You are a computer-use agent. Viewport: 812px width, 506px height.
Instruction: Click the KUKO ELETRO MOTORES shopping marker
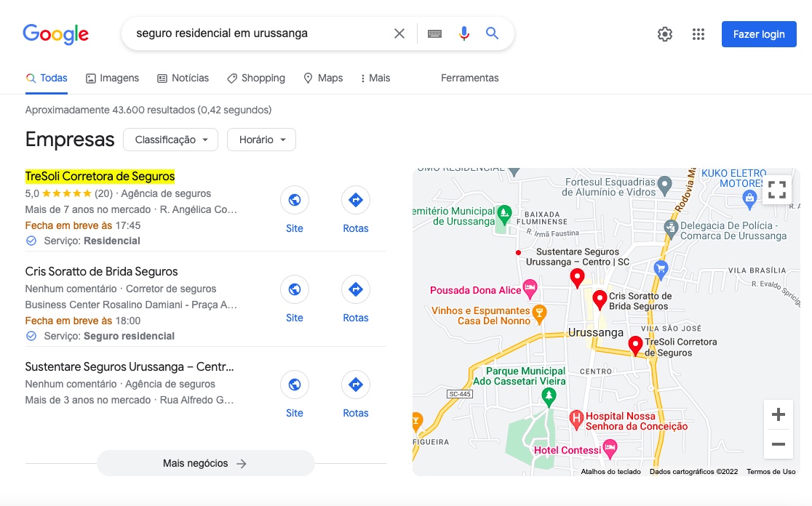click(x=749, y=198)
